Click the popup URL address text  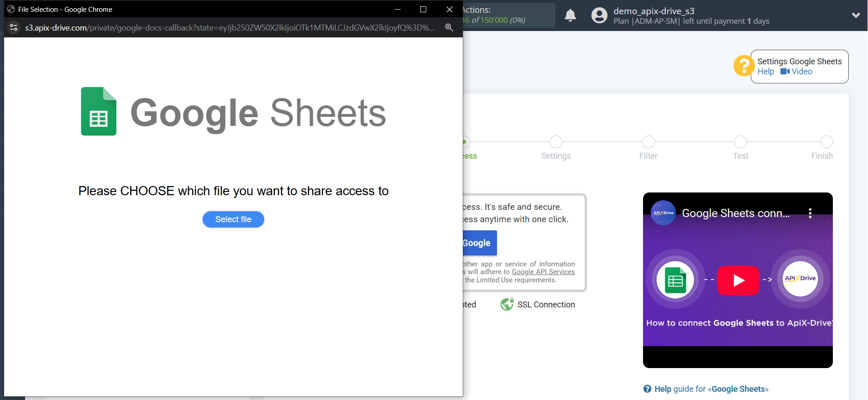click(x=230, y=28)
